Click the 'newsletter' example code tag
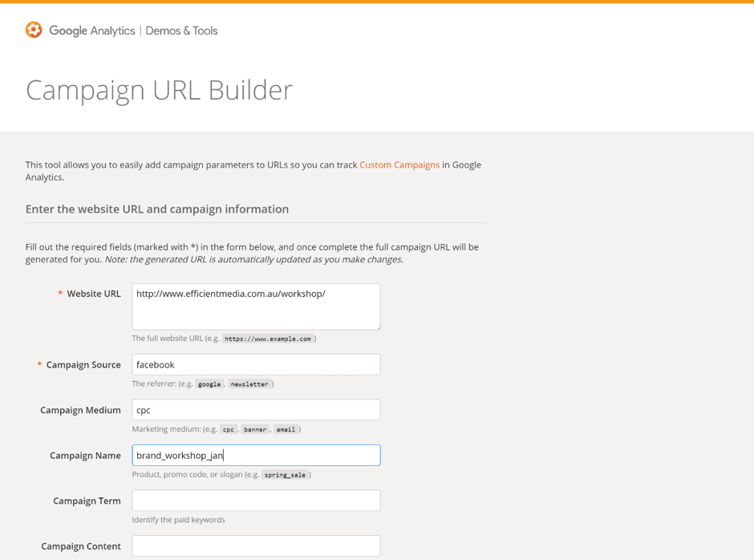The height and width of the screenshot is (560, 754). 249,384
